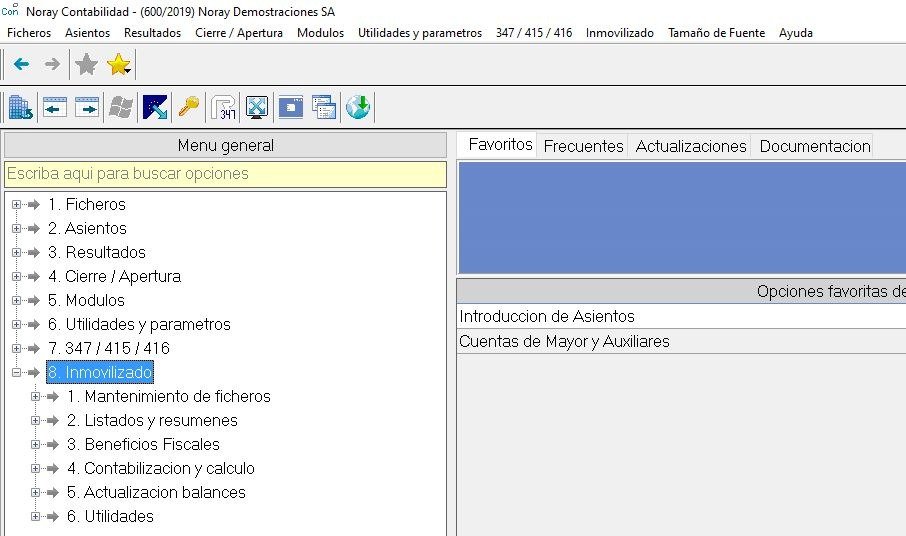
Task: Select '2. Asientos' label in tree
Action: 87,229
